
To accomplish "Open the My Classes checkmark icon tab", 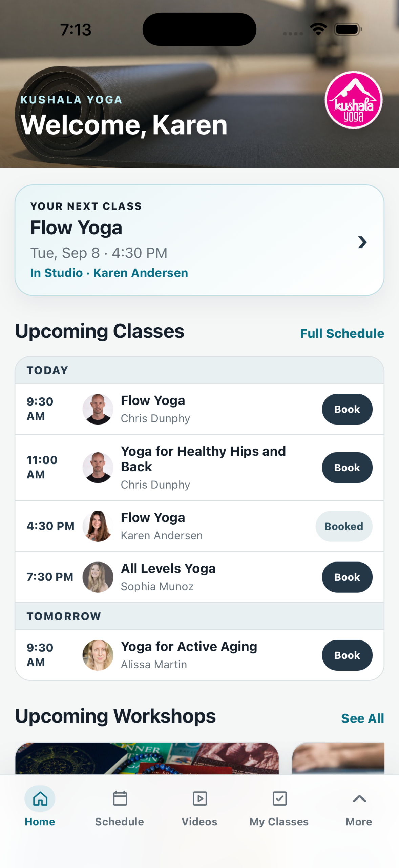I will point(279,798).
